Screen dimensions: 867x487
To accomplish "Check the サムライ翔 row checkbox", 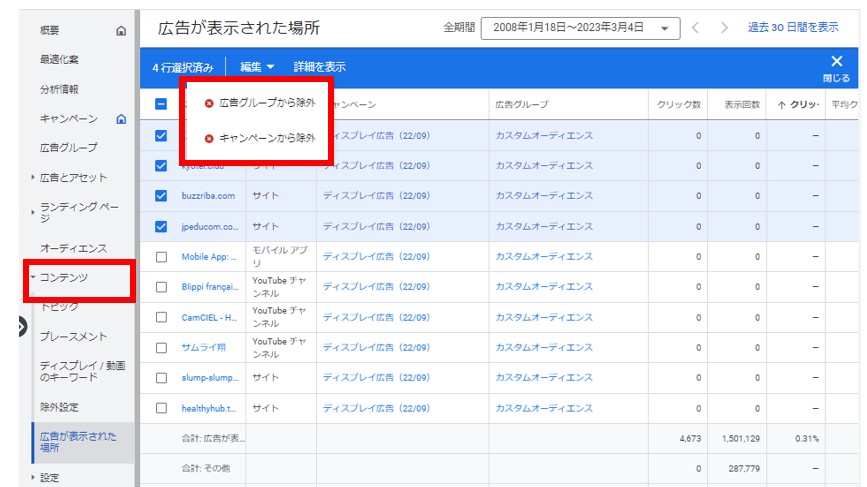I will pos(161,348).
